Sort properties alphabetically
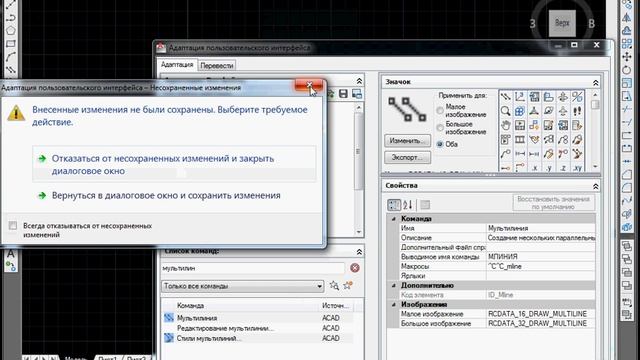640x360 pixels. pos(407,204)
